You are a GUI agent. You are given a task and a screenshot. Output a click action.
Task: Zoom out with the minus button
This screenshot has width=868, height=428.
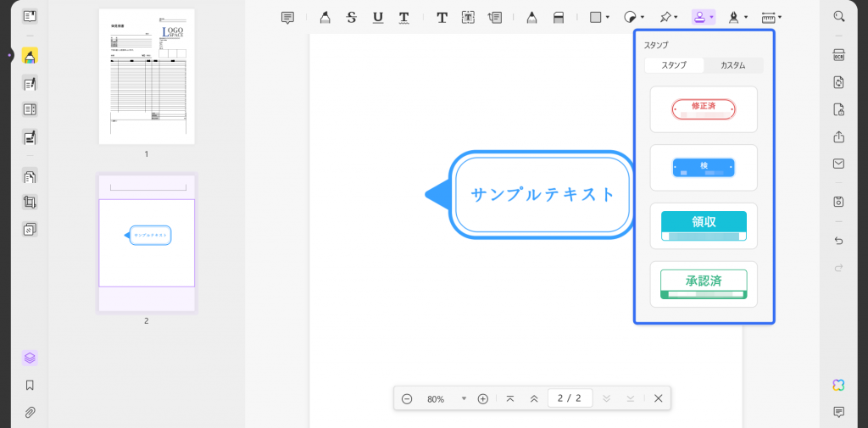[407, 398]
